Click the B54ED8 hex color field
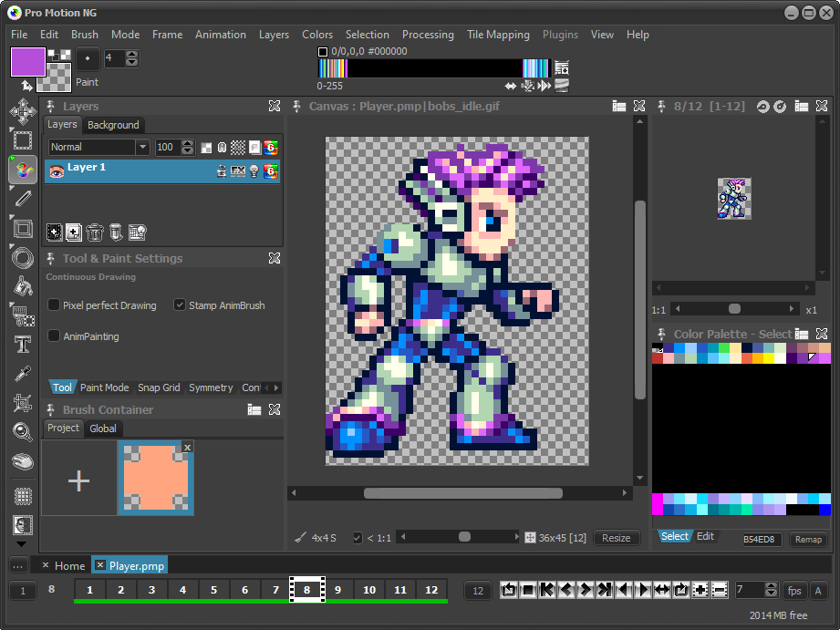The image size is (840, 630). tap(762, 540)
